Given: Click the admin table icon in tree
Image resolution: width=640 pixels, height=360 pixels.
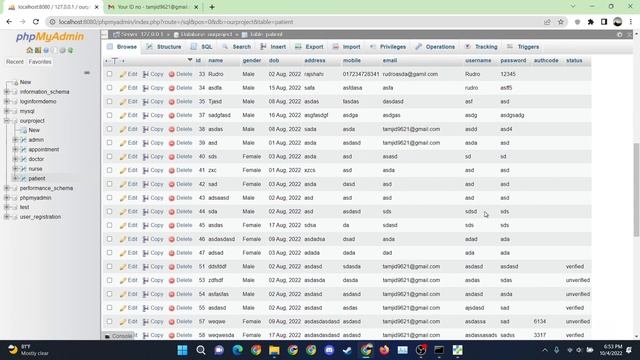Looking at the screenshot, I should 24,140.
